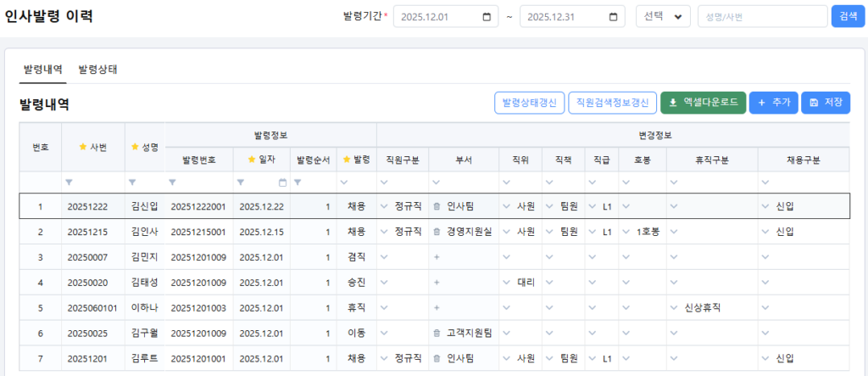Click trash icon beside 경영지원실 department
This screenshot has width=868, height=376.
pos(437,232)
